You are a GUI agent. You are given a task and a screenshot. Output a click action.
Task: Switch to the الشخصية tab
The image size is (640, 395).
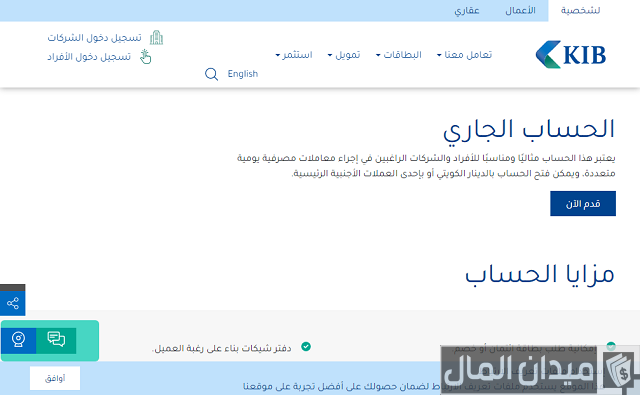pyautogui.click(x=580, y=11)
